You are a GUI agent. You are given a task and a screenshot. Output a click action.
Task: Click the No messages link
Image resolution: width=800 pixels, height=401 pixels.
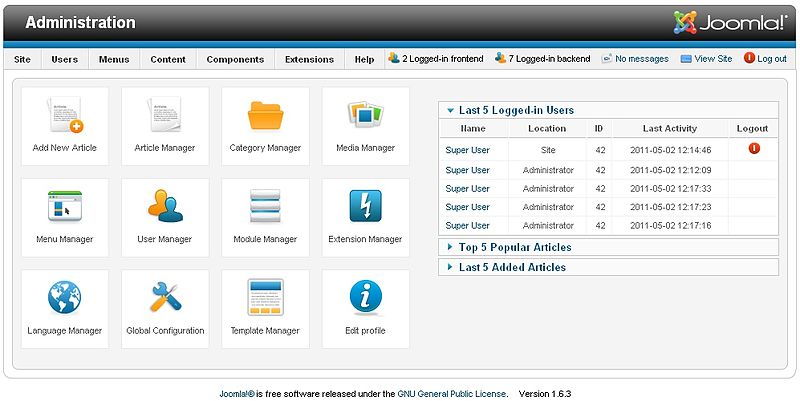pyautogui.click(x=642, y=59)
